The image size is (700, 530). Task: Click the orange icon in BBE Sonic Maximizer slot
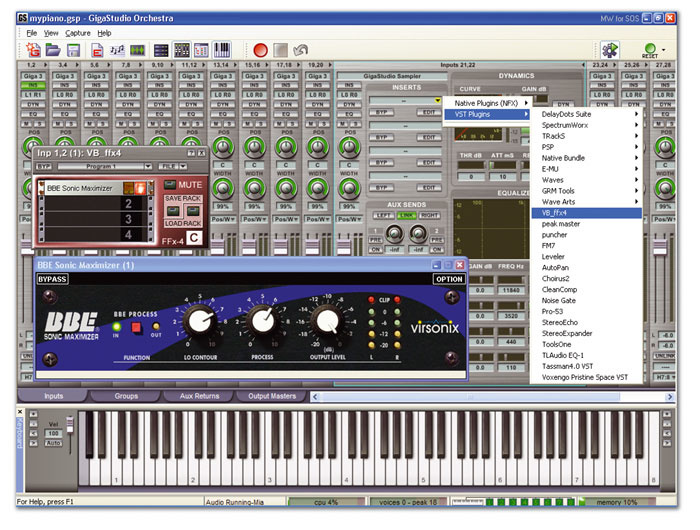(x=128, y=188)
